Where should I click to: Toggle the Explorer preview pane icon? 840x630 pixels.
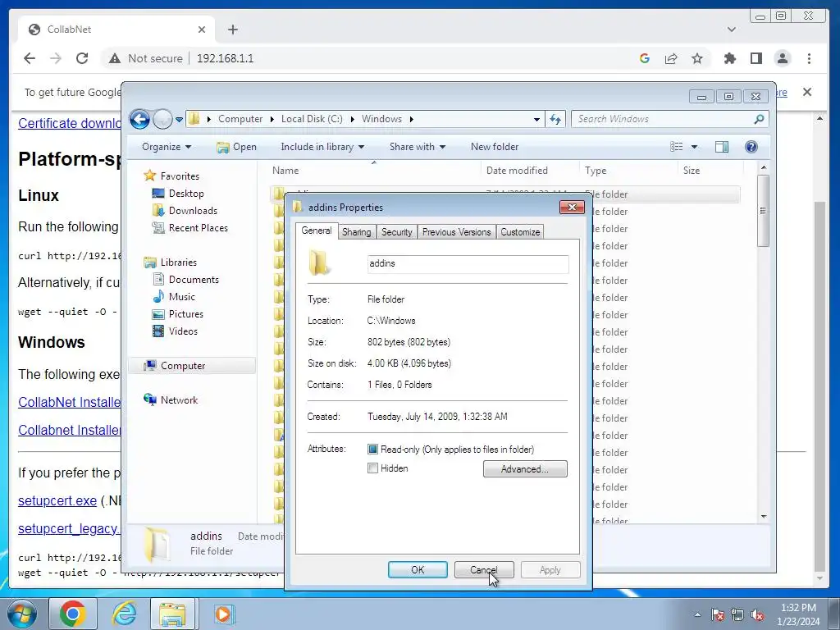coord(722,147)
